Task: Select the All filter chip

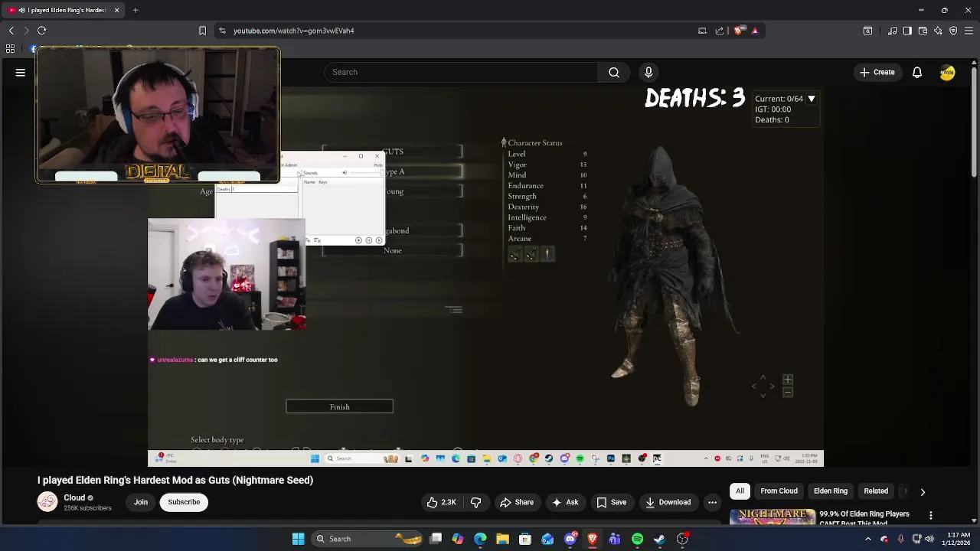Action: 740,491
